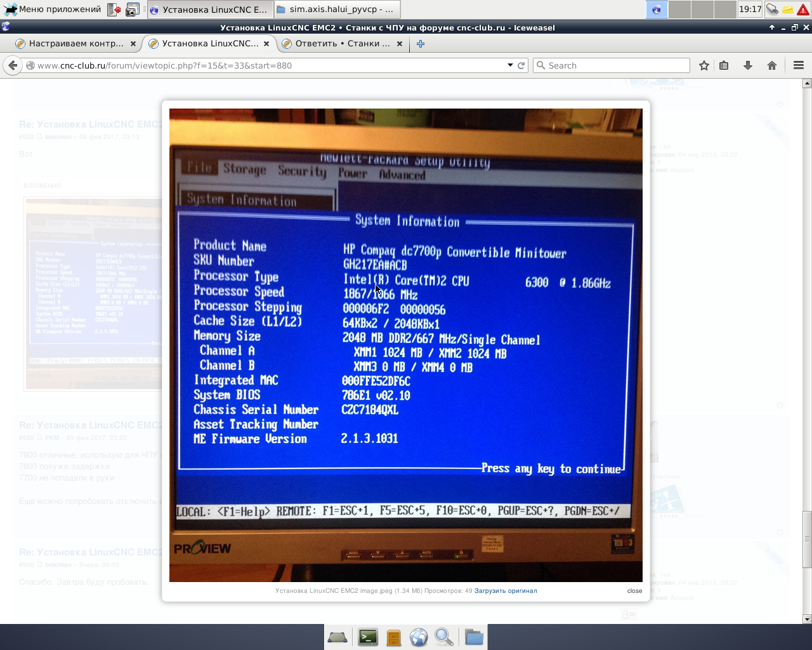Close the Установка LinuxCNC... browser tab
This screenshot has width=812, height=650.
[266, 44]
